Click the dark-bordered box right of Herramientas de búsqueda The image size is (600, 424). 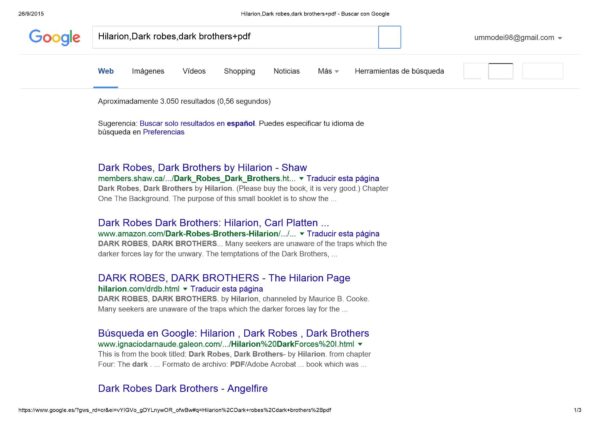501,71
